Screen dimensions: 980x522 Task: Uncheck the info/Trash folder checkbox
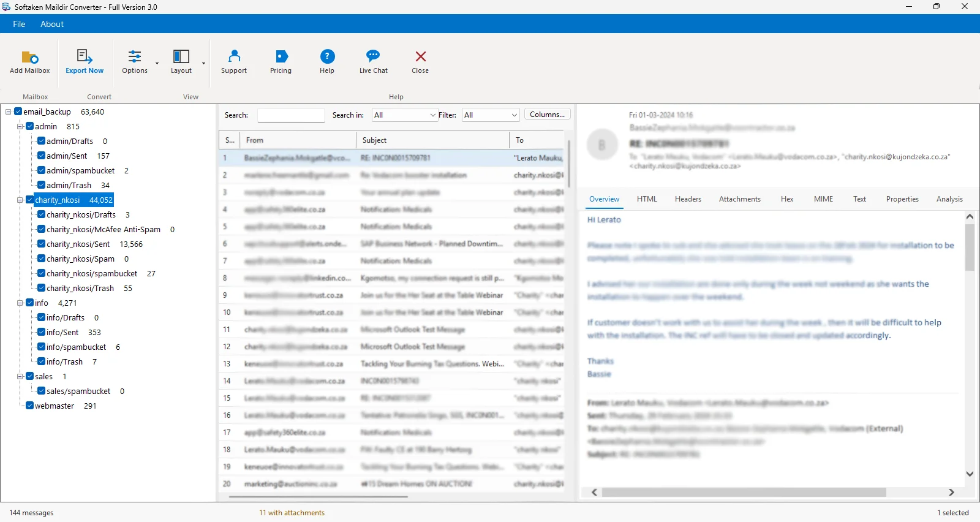42,361
